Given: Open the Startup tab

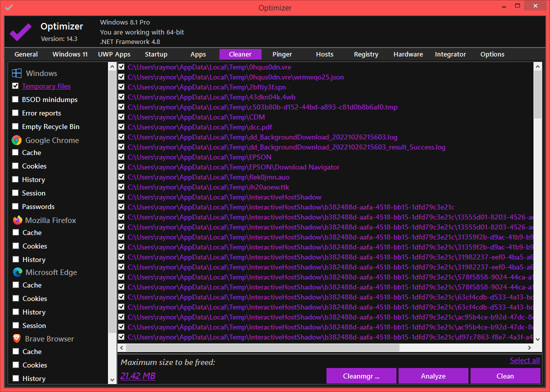Looking at the screenshot, I should [156, 54].
